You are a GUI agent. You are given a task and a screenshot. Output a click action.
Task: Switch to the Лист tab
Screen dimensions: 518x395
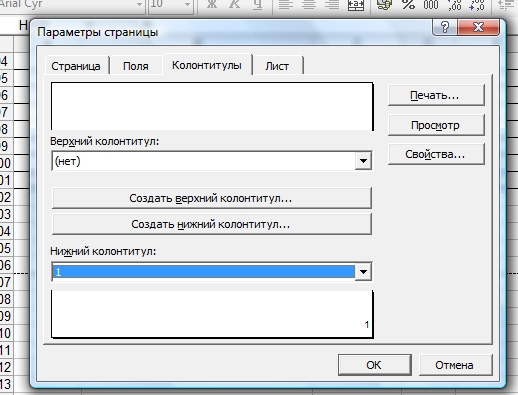pos(277,66)
